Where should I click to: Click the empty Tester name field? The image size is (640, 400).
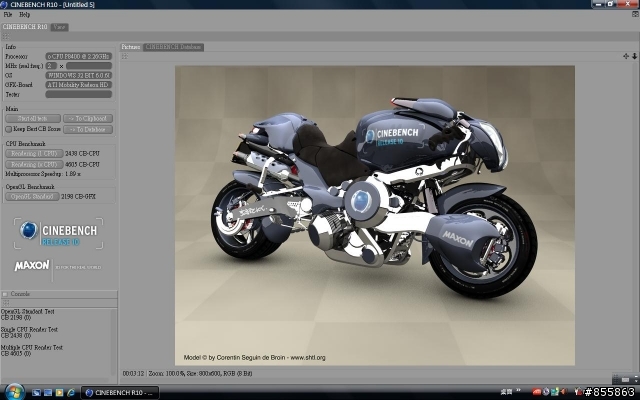click(x=78, y=94)
